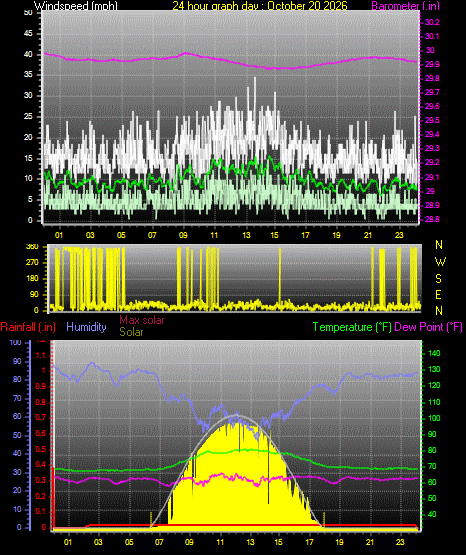Viewport: 466px width, 555px height.
Task: Click "0.3" on the red rainfall axis
Action: [41, 480]
